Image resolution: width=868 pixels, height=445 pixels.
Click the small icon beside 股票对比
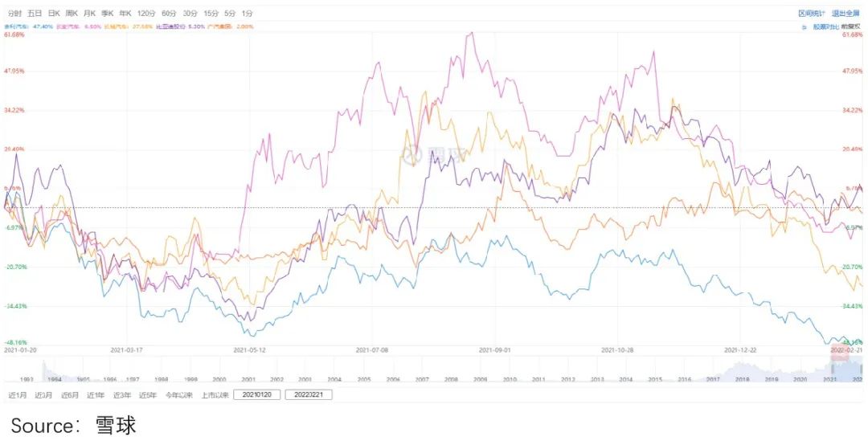click(x=804, y=27)
